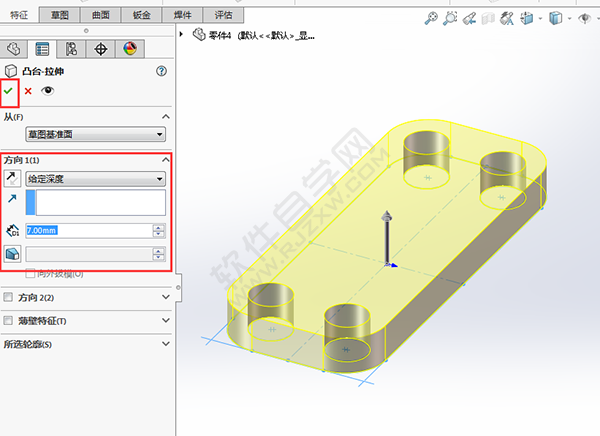600x436 pixels.
Task: Click the Dynamic Annotation Views icon
Action: tap(507, 18)
